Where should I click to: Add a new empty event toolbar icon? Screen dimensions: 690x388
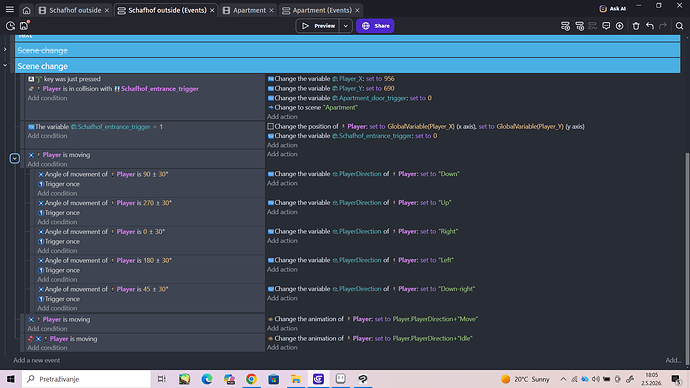click(x=565, y=26)
